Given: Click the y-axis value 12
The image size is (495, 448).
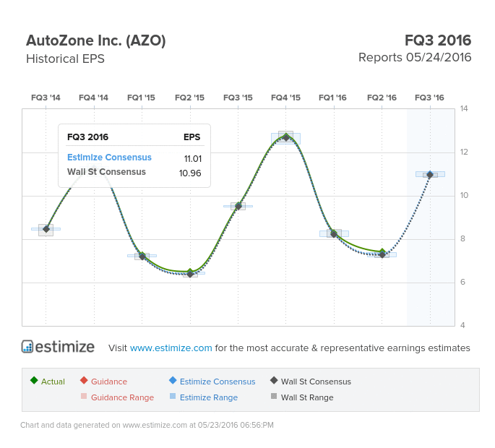Looking at the screenshot, I should pos(464,152).
